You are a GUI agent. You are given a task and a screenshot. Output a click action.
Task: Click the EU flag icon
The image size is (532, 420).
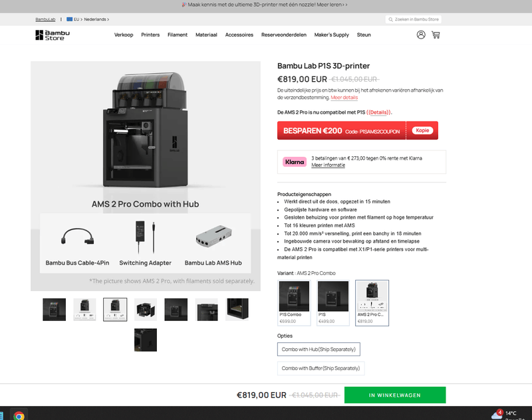[70, 19]
